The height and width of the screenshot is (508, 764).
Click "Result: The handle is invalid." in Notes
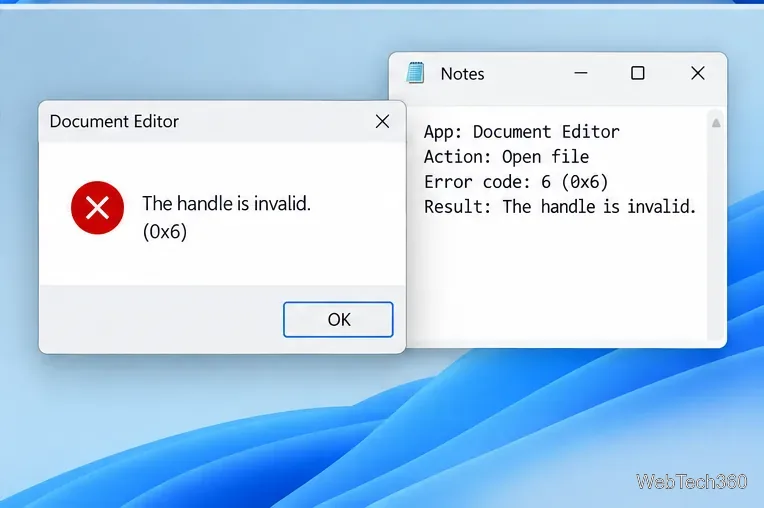click(560, 207)
